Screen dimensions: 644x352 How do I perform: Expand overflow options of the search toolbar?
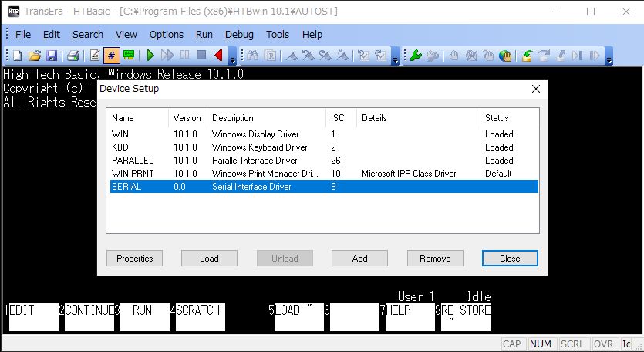395,56
